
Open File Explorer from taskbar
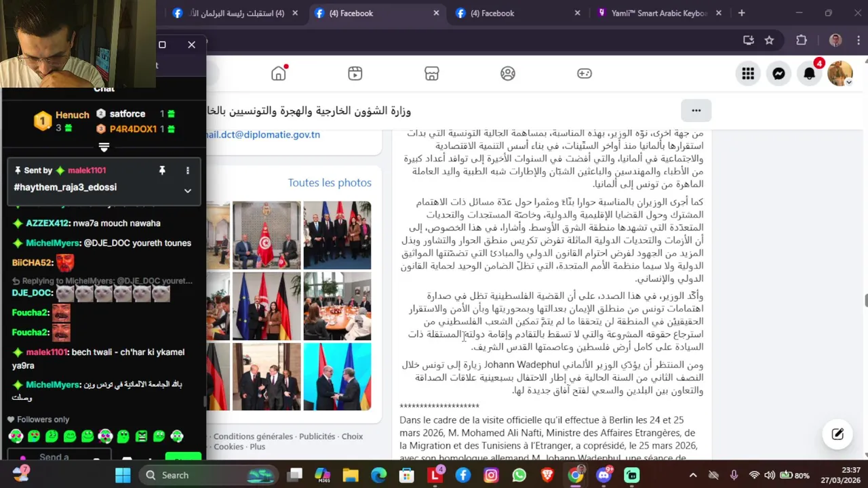click(x=351, y=475)
